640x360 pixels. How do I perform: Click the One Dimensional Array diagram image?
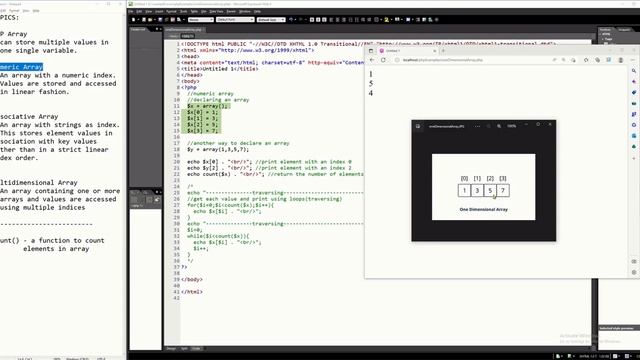coord(484,187)
